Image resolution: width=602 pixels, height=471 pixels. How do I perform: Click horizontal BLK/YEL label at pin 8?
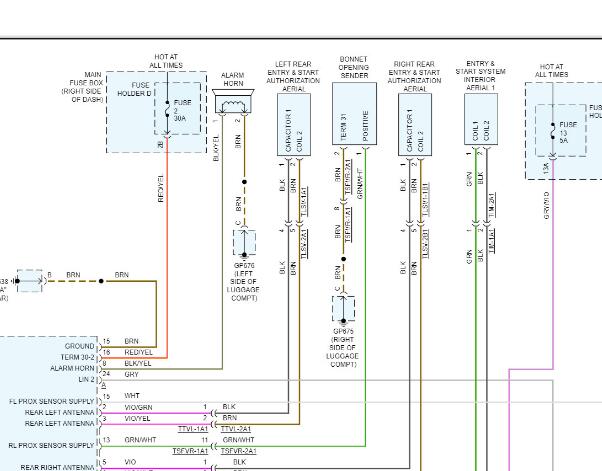click(x=138, y=363)
